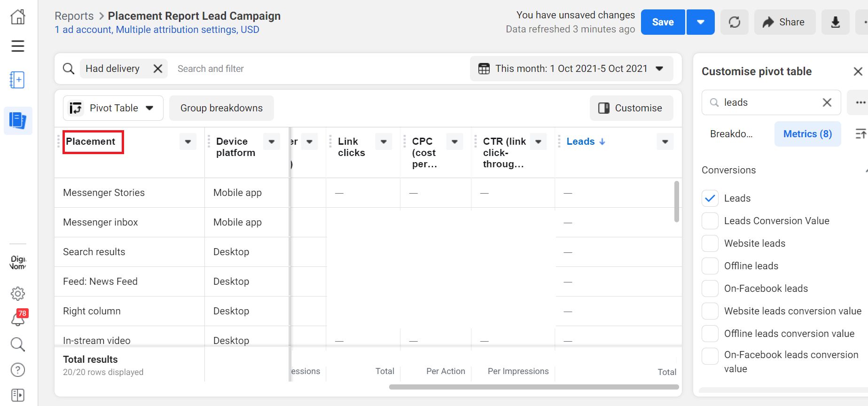Tick the Offline leads checkbox
The image size is (868, 406).
coord(710,266)
